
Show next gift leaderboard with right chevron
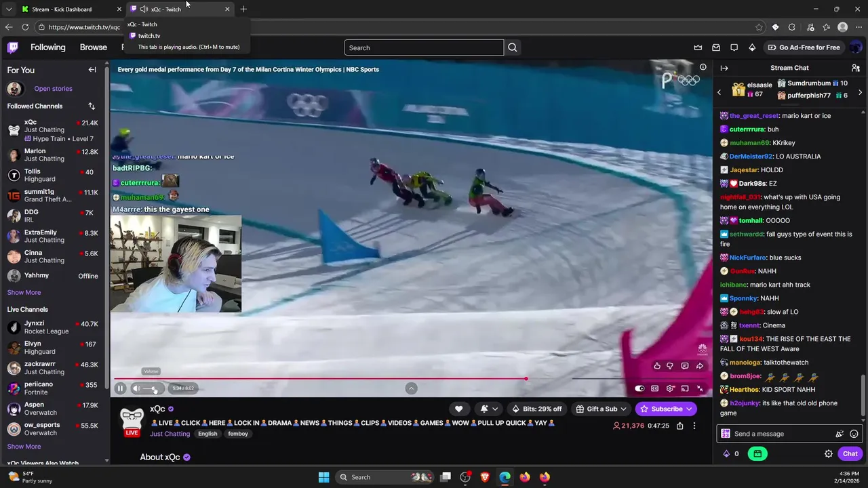[860, 92]
